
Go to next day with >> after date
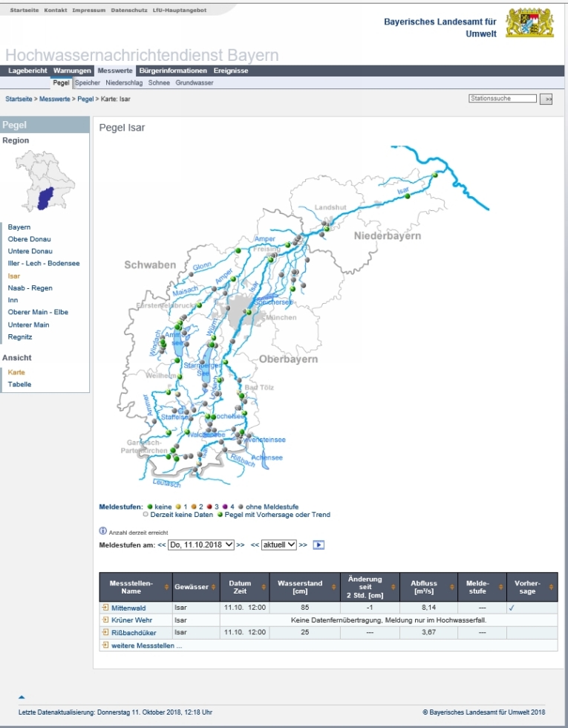[x=241, y=545]
